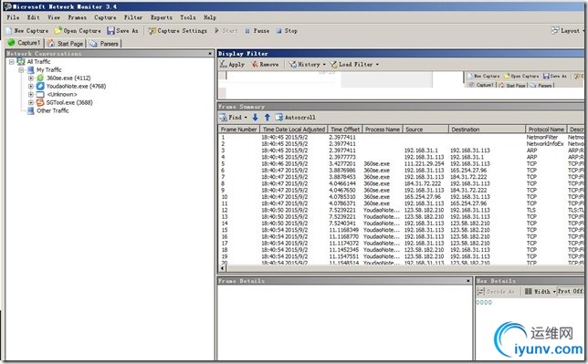Click the Save As disk icon
Viewport: 588px width, 364px height.
click(110, 31)
